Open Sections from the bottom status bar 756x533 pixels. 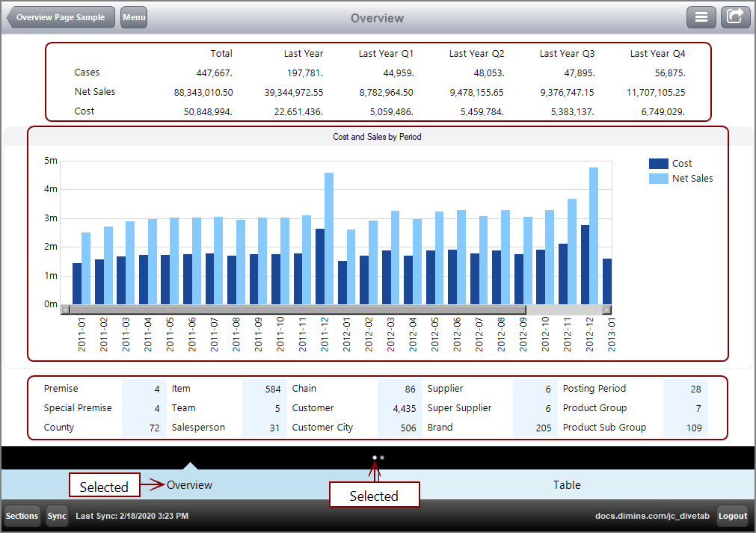21,516
